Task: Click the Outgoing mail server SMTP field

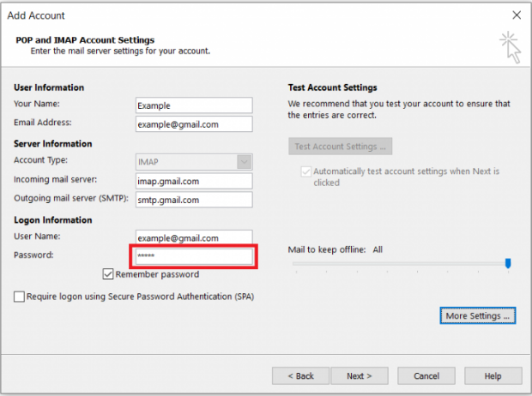Action: [194, 200]
